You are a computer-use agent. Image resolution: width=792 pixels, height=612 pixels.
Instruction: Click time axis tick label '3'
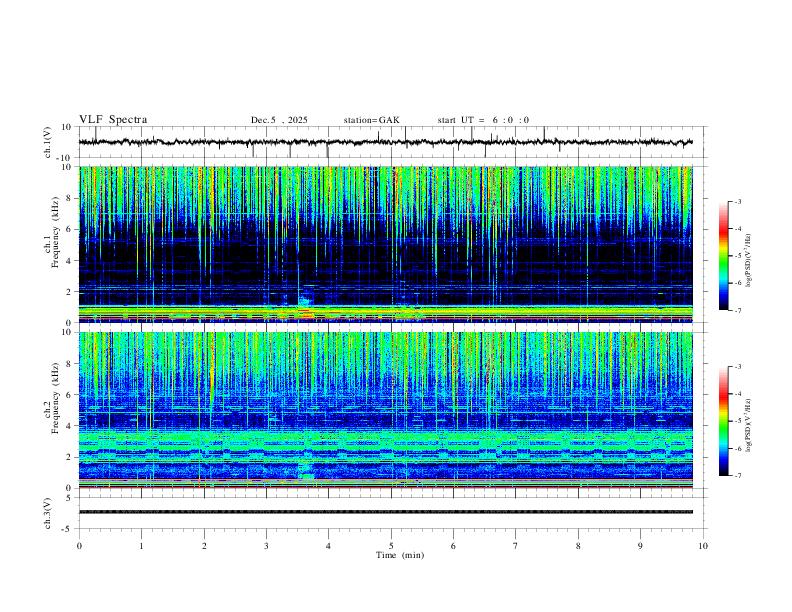pyautogui.click(x=266, y=546)
